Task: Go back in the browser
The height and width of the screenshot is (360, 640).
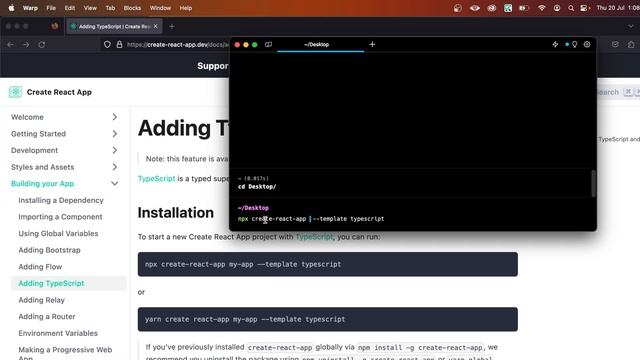Action: 11,44
